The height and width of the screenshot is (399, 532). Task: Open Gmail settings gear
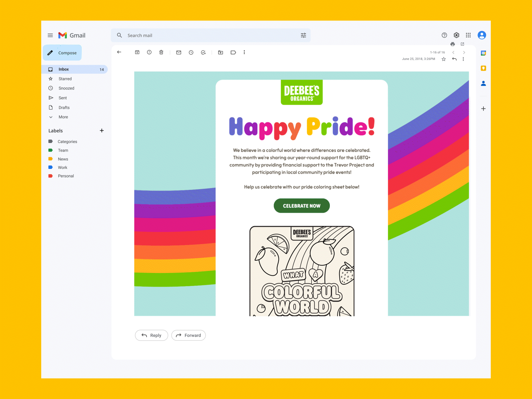point(456,35)
